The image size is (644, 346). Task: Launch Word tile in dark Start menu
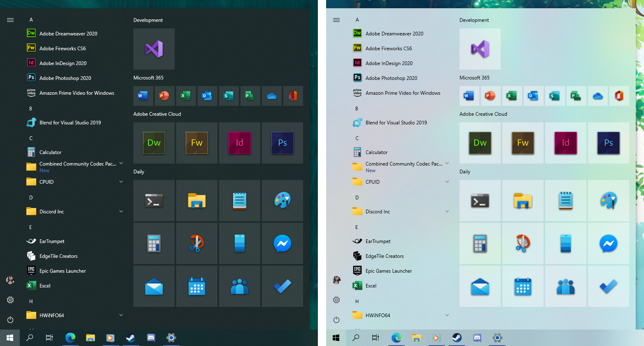coord(143,96)
